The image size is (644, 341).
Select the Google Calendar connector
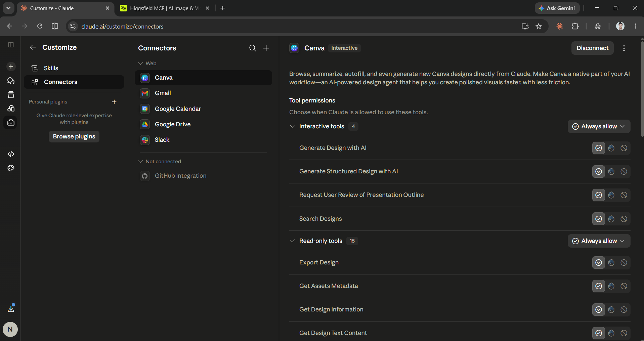point(203,109)
